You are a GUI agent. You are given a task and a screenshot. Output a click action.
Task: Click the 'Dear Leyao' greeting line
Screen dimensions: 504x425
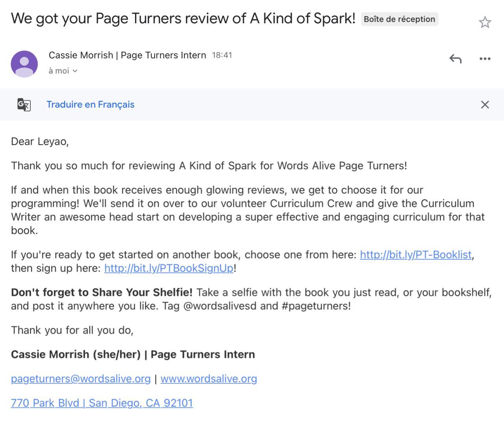click(40, 142)
